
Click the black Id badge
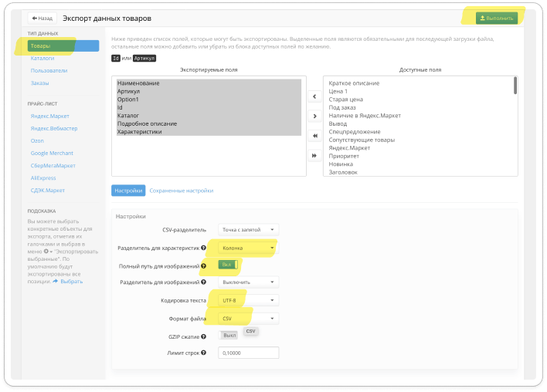(x=116, y=58)
